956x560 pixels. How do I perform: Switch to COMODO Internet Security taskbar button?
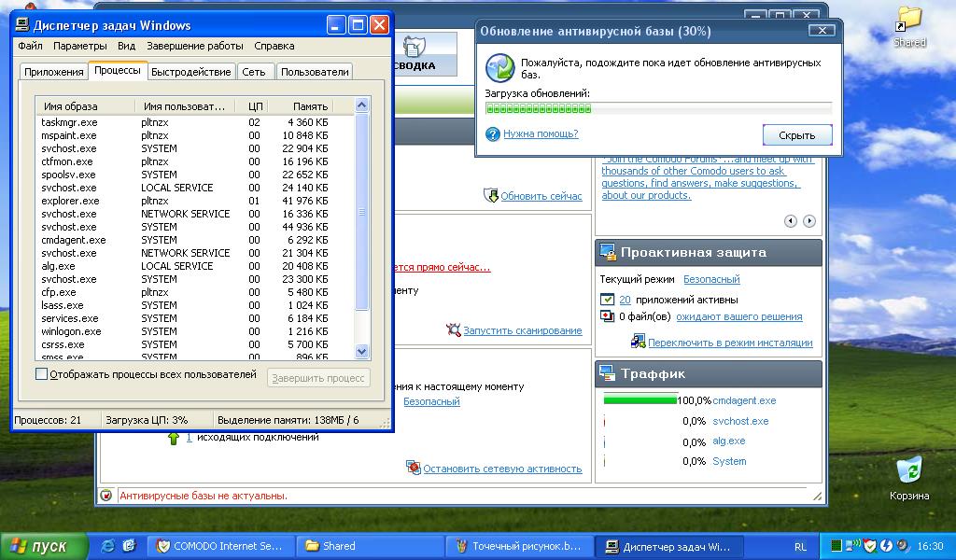220,546
